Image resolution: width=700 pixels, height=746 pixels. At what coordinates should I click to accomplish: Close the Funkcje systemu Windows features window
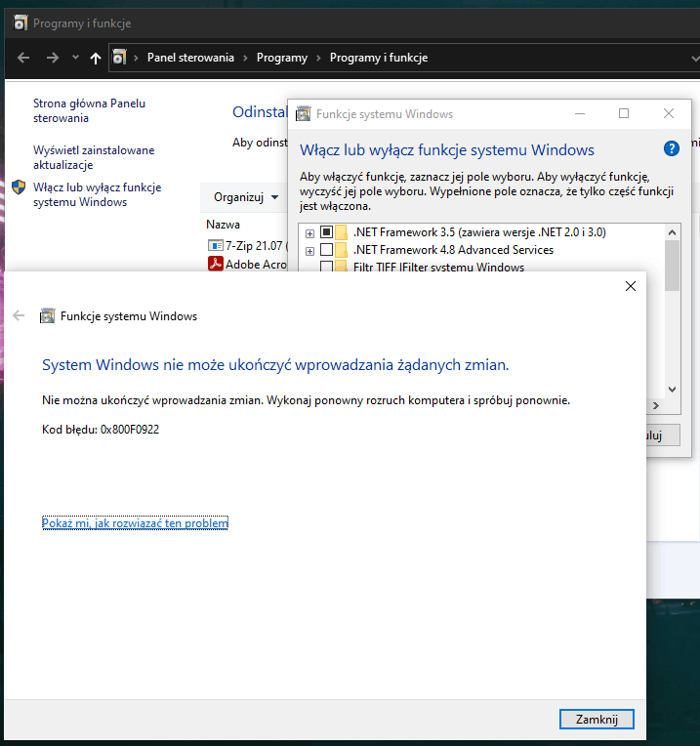tap(669, 113)
